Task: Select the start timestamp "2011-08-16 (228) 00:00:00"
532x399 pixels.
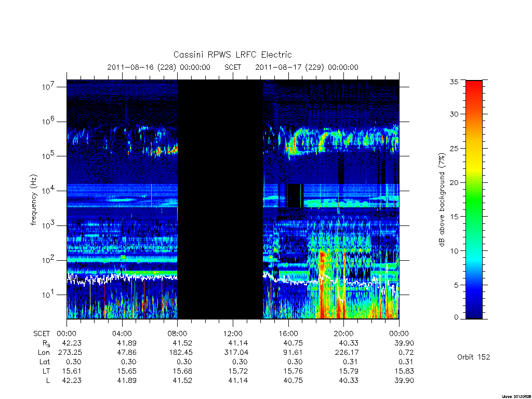Action: pyautogui.click(x=159, y=67)
